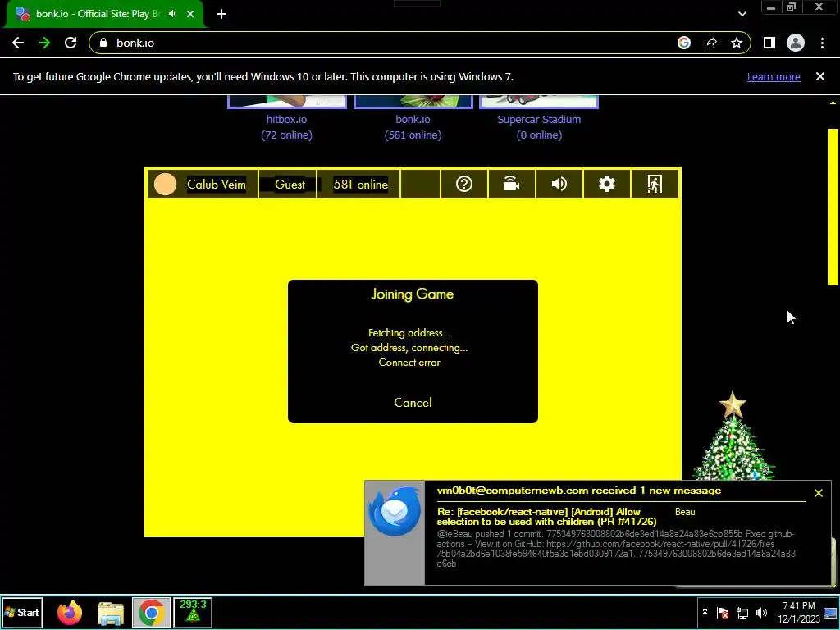Screen dimensions: 840x630
Task: Cancel the Joining Game dialog
Action: tap(413, 402)
